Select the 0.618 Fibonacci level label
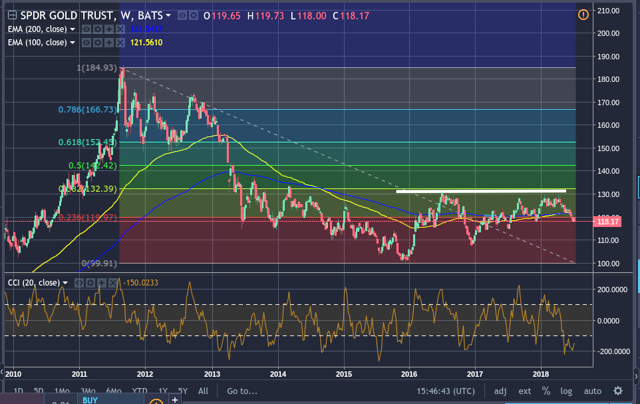The height and width of the screenshot is (404, 640). click(87, 142)
